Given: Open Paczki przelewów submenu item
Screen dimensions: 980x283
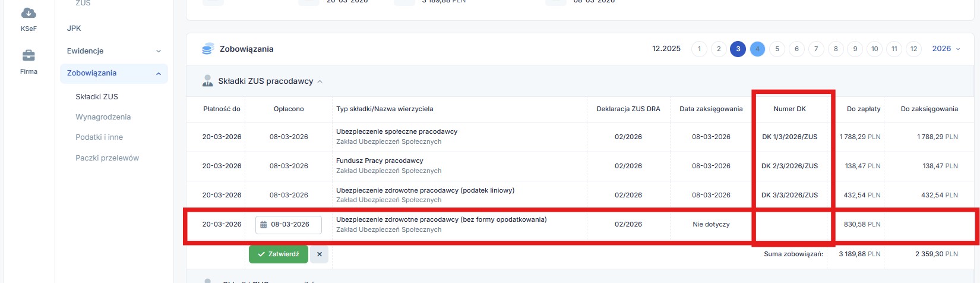Looking at the screenshot, I should [107, 158].
